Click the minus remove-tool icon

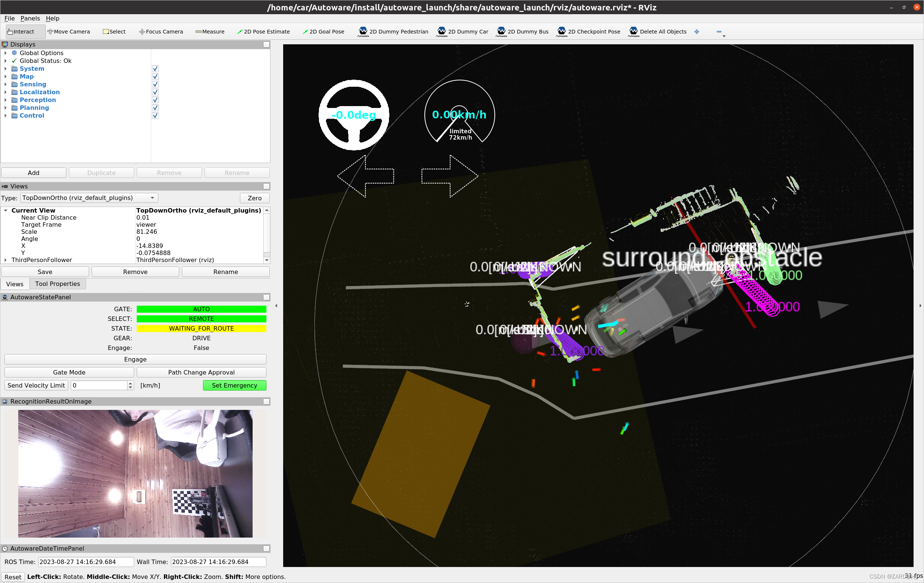(719, 32)
